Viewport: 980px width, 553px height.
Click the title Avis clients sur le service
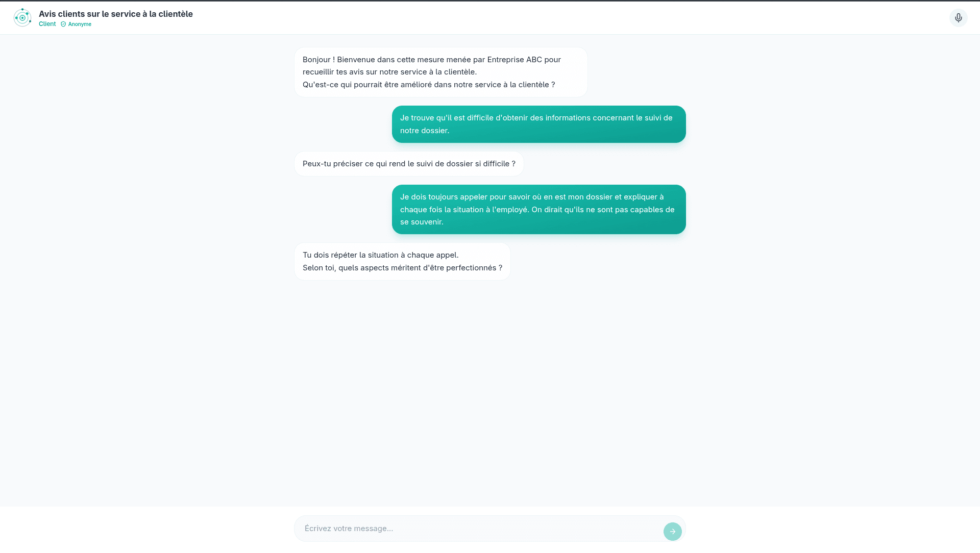click(116, 14)
